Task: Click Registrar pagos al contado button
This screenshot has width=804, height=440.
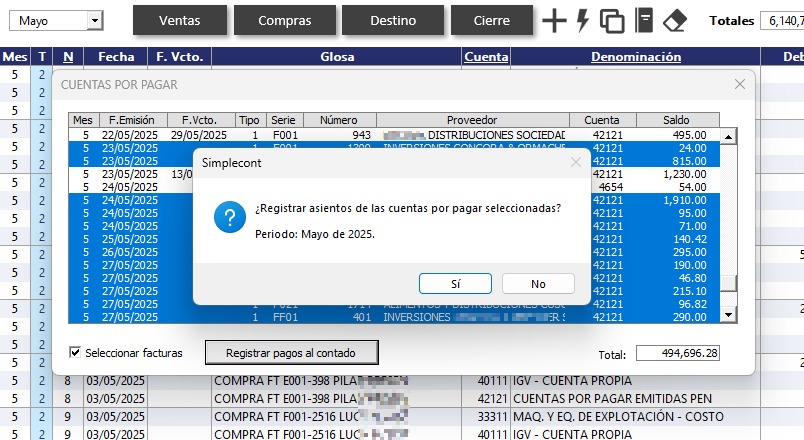Action: 291,353
